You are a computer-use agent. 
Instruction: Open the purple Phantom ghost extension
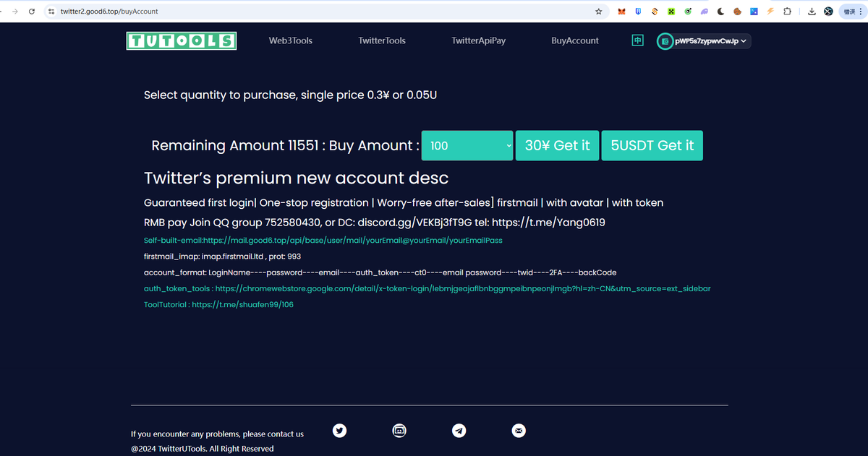(705, 12)
